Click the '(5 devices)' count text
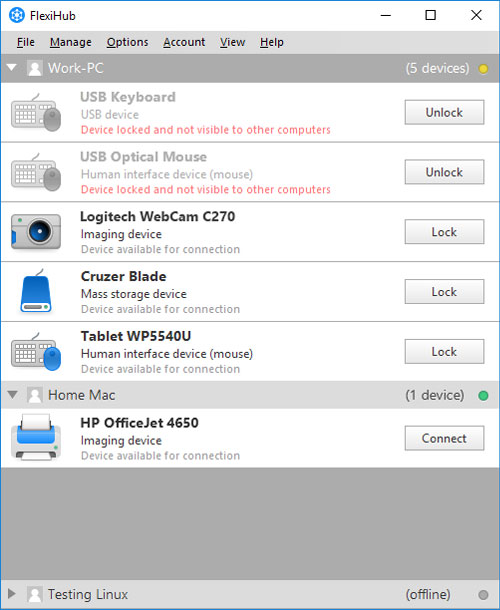This screenshot has height=610, width=500. tap(437, 68)
